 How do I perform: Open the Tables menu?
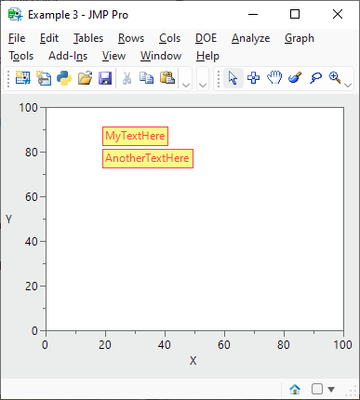tap(88, 38)
